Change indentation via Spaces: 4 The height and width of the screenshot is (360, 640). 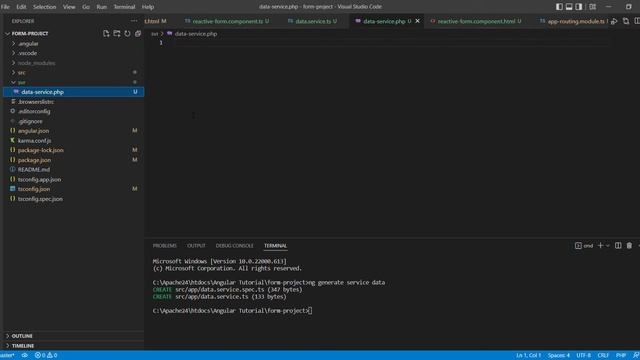point(559,355)
